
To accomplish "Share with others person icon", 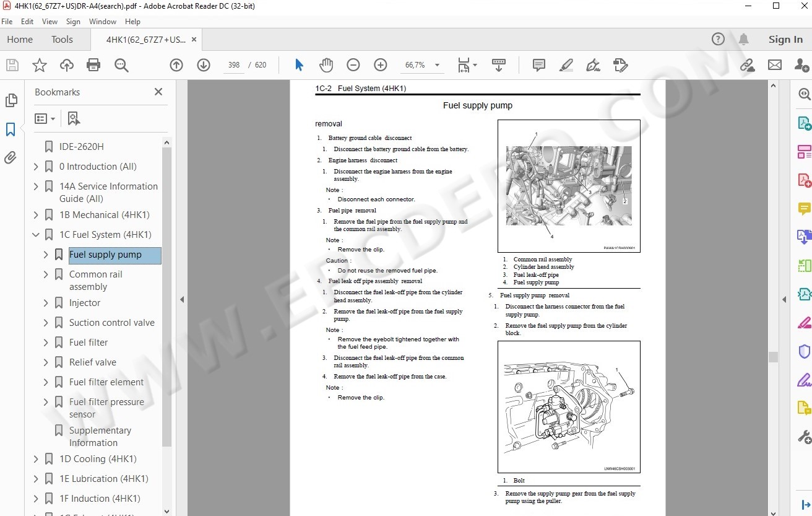I will click(x=801, y=65).
